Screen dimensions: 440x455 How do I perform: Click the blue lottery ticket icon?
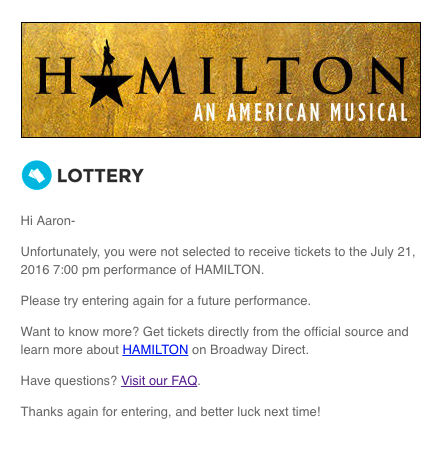tap(37, 175)
